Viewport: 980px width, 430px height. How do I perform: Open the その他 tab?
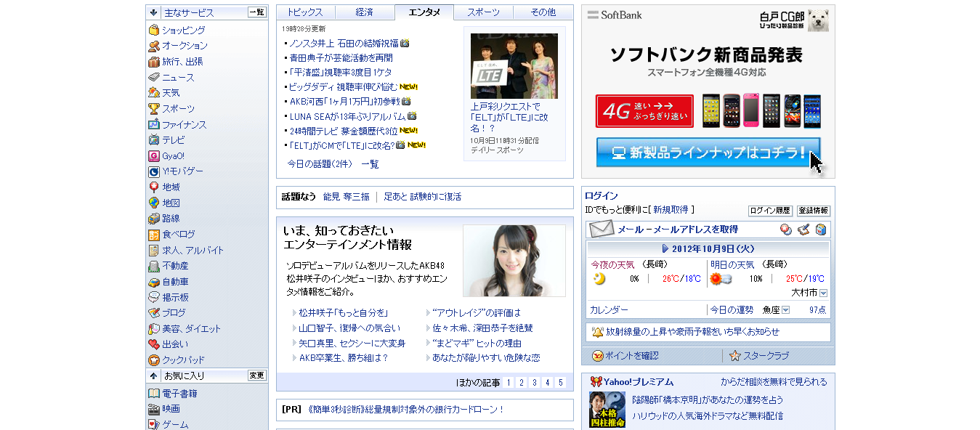[543, 12]
